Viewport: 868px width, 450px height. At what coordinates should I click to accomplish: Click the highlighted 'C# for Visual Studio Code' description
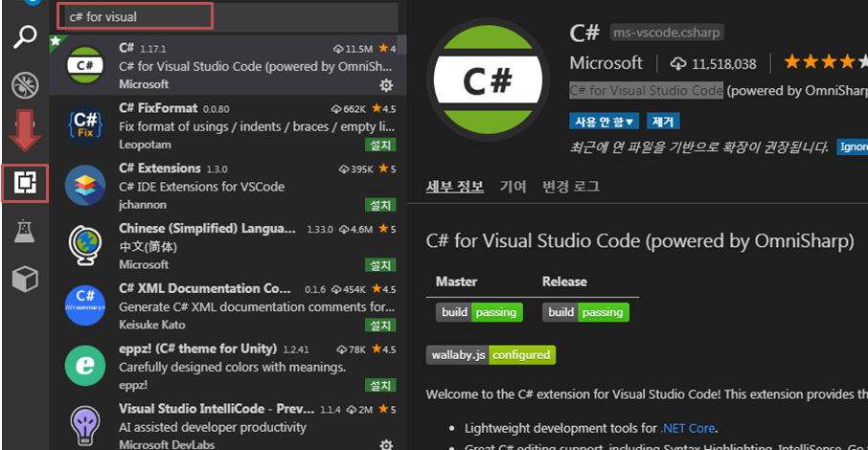pyautogui.click(x=646, y=90)
